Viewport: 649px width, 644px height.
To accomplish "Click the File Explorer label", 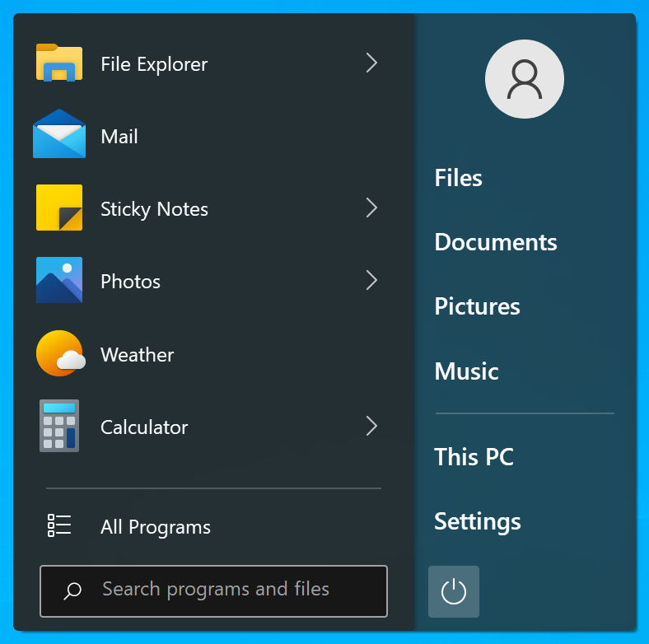I will click(154, 64).
